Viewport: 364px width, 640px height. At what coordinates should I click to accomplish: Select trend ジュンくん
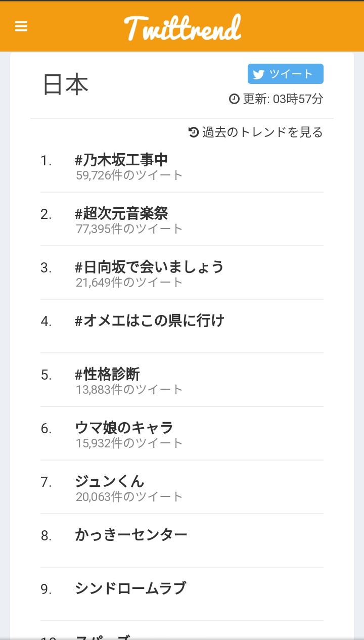(x=110, y=482)
